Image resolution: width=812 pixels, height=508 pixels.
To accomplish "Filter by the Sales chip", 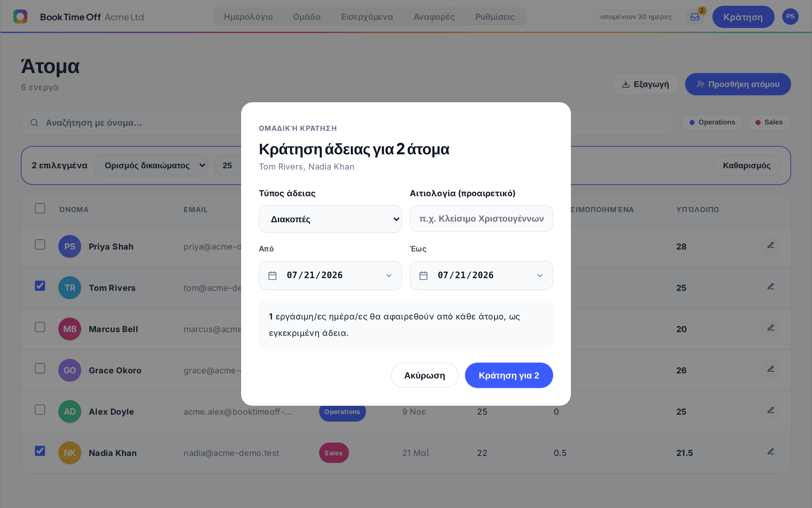I will [769, 122].
